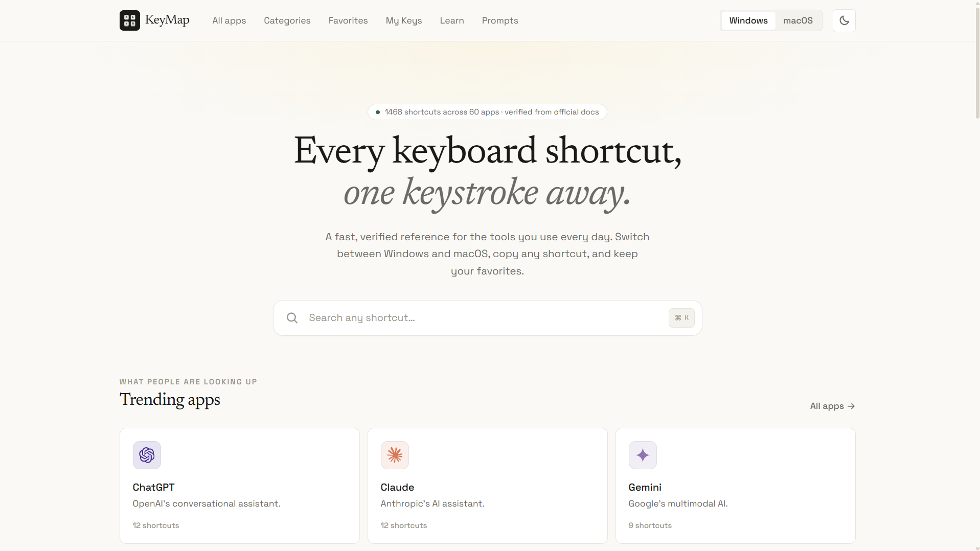980x551 pixels.
Task: Open the Claude card title
Action: [x=397, y=487]
